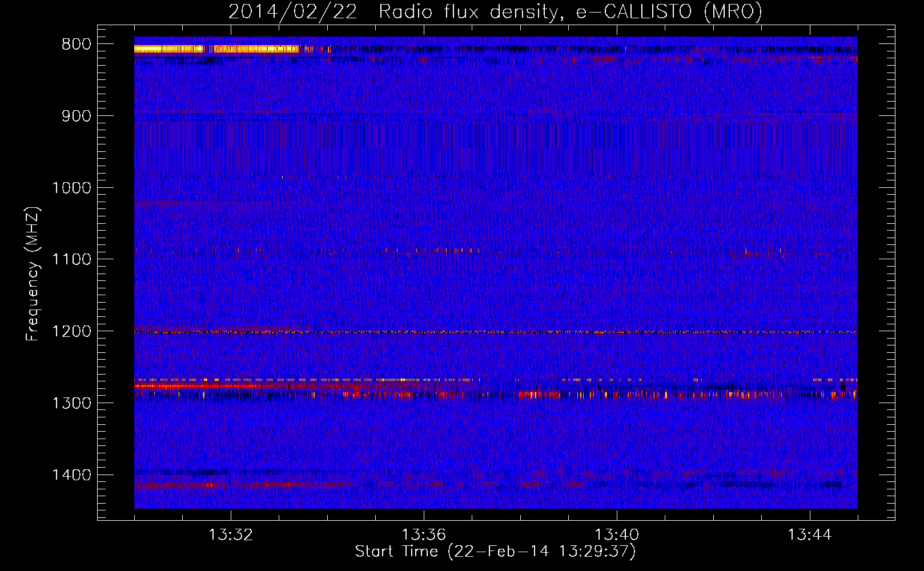Click the Start Time axis label
This screenshot has width=924, height=571.
click(x=495, y=552)
